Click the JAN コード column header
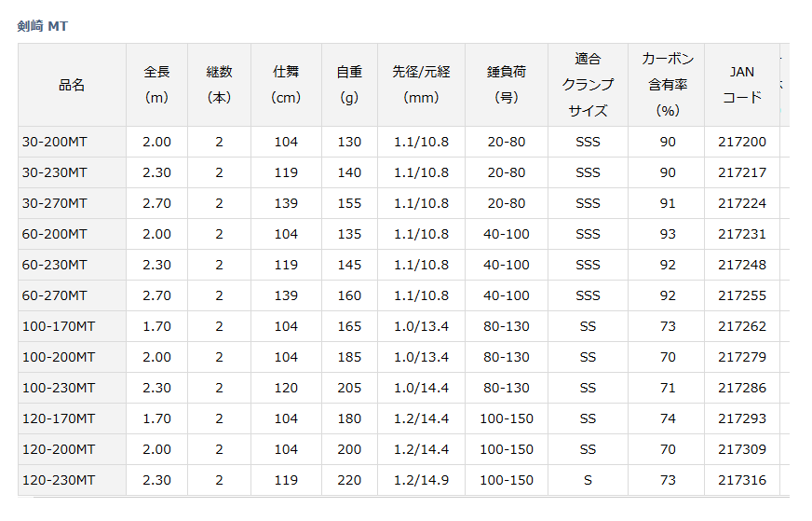This screenshot has height=521, width=812. [741, 85]
